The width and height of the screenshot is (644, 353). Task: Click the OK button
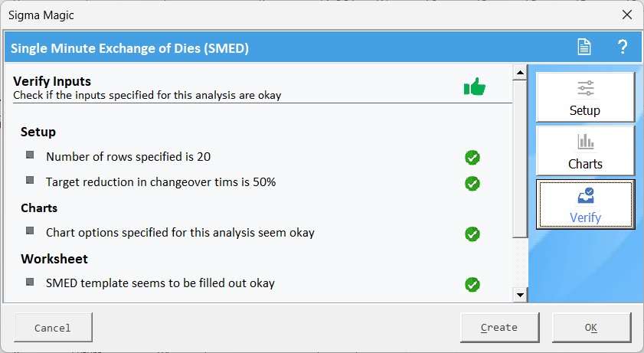click(591, 328)
